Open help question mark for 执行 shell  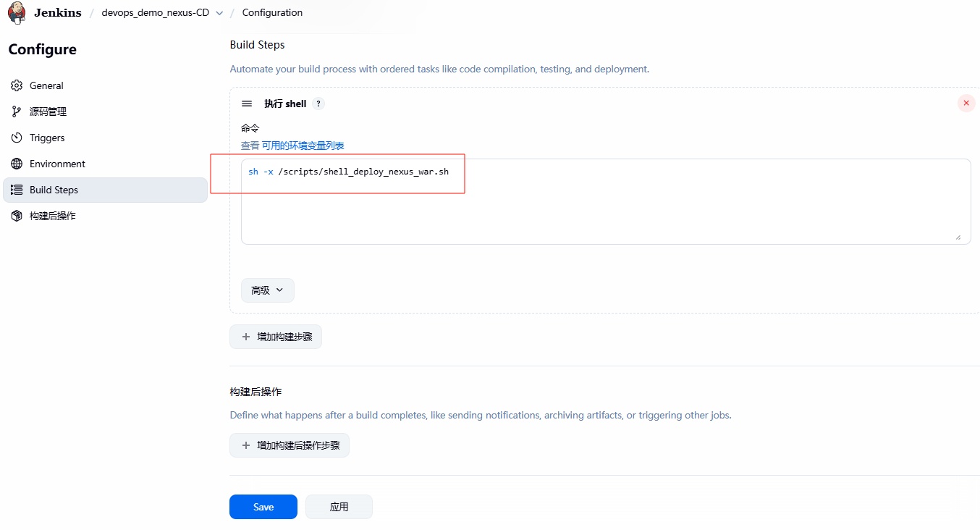pyautogui.click(x=318, y=104)
